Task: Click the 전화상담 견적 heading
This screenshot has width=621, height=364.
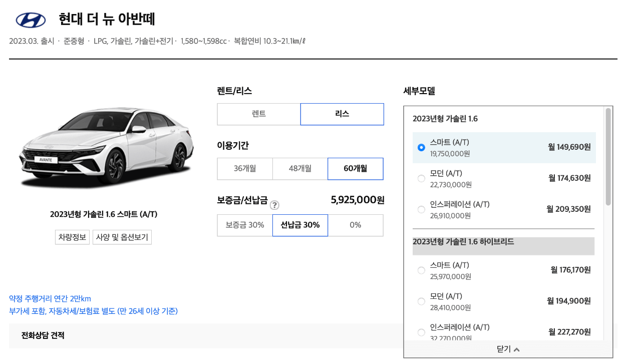Action: pos(43,335)
